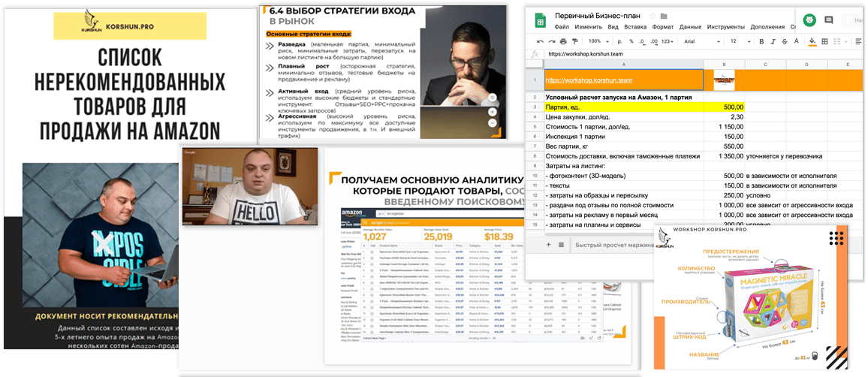Open the text color tool

point(795,41)
